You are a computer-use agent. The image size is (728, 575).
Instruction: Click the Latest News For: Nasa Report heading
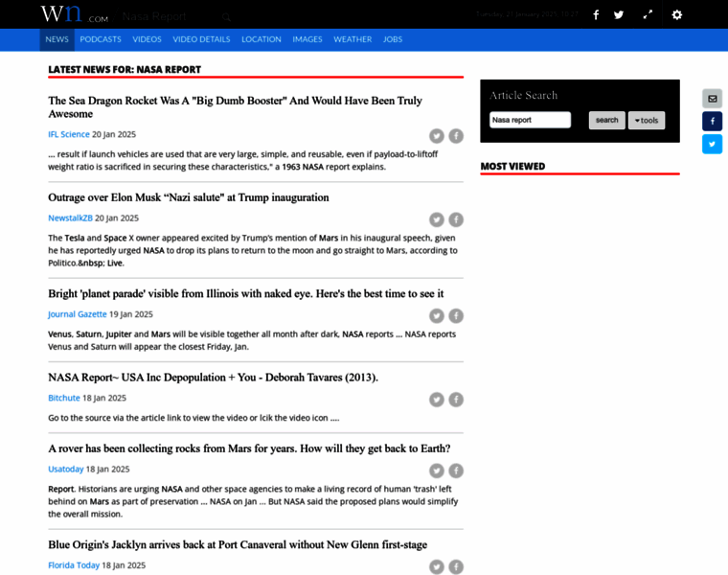coord(125,69)
